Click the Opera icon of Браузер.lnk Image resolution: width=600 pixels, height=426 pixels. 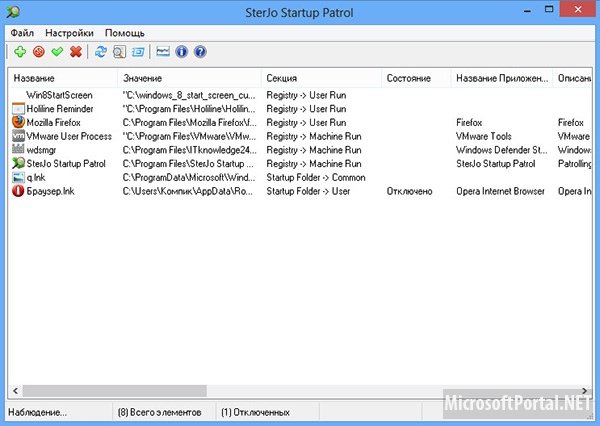[18, 191]
